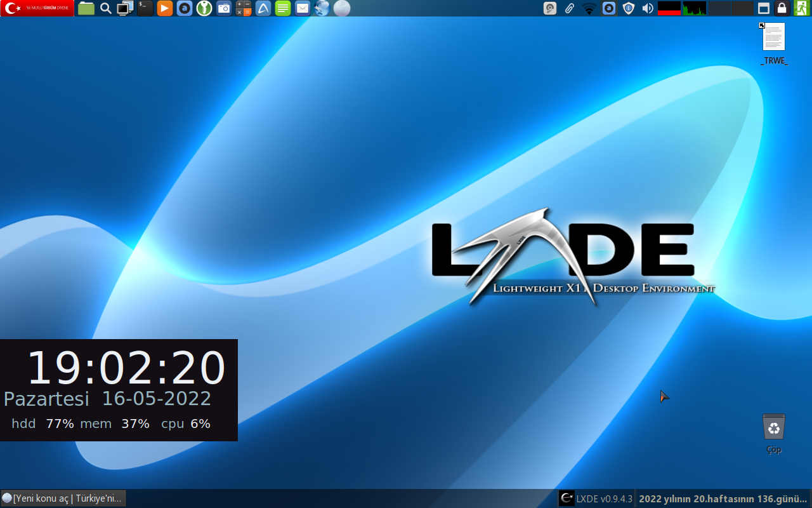
Task: Open the volume speaker control
Action: click(648, 8)
